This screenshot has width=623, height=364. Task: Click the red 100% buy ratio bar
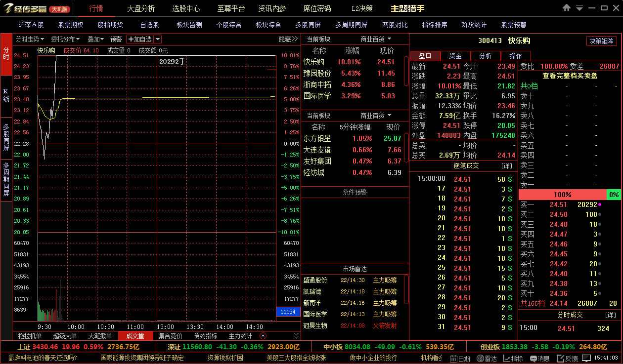coord(563,195)
